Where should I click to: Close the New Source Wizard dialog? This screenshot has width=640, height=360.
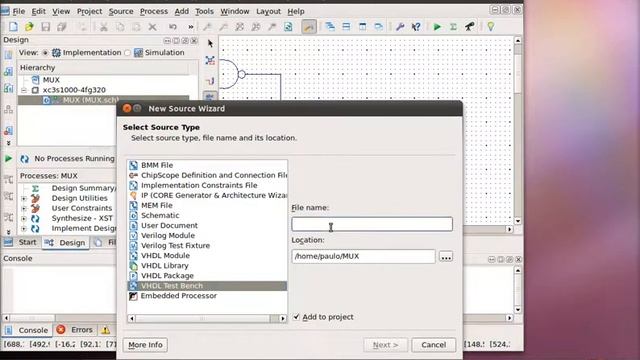127,108
